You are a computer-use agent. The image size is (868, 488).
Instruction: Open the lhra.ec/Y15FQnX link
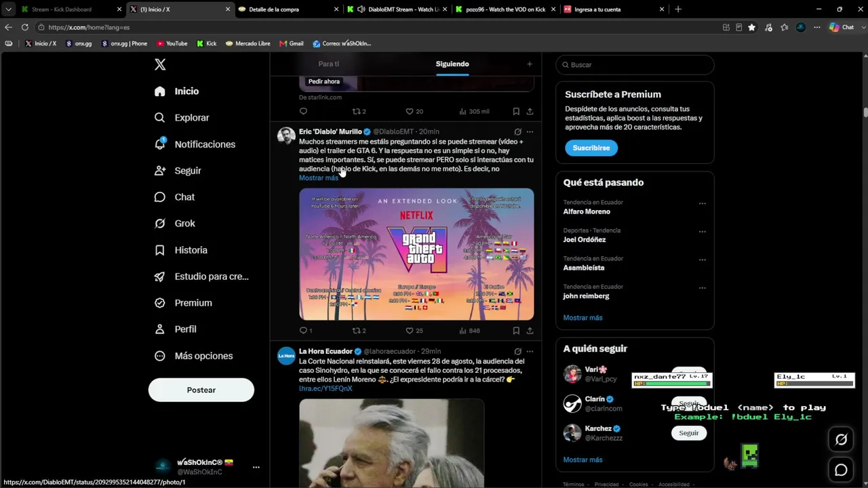click(325, 388)
